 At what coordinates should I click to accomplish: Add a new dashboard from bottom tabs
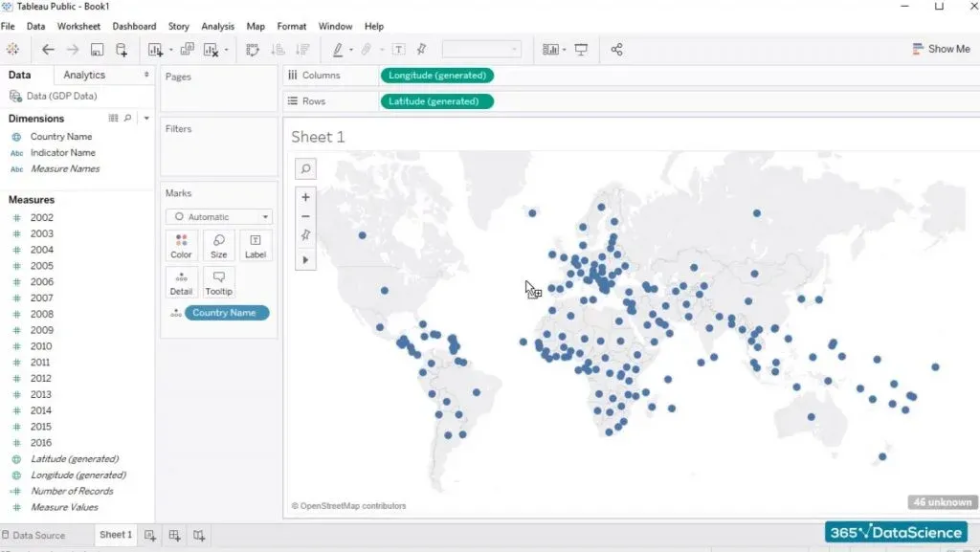[174, 535]
